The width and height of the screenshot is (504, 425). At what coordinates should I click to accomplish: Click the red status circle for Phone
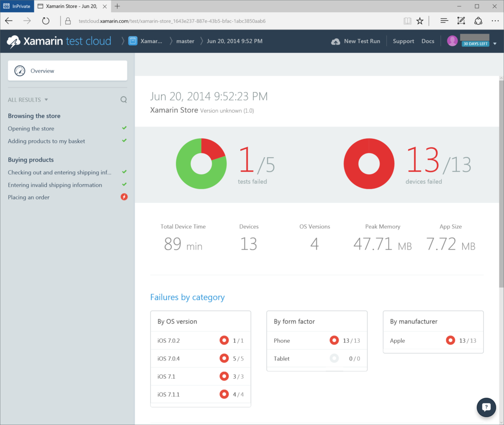(x=334, y=340)
